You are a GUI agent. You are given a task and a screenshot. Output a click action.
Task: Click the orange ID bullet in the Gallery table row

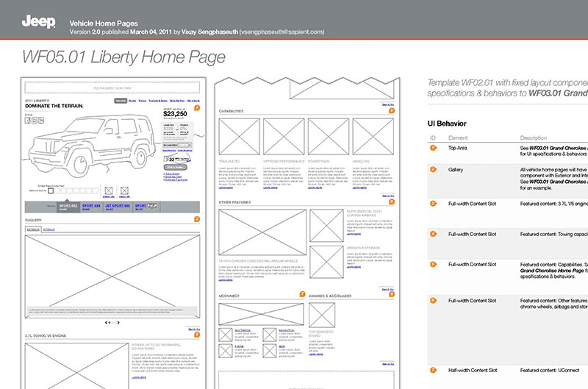[x=433, y=170]
